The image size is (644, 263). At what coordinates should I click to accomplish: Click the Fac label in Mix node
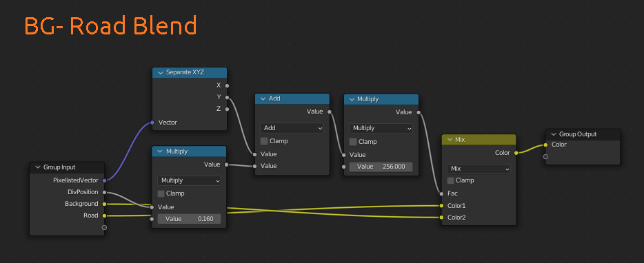[x=452, y=193]
